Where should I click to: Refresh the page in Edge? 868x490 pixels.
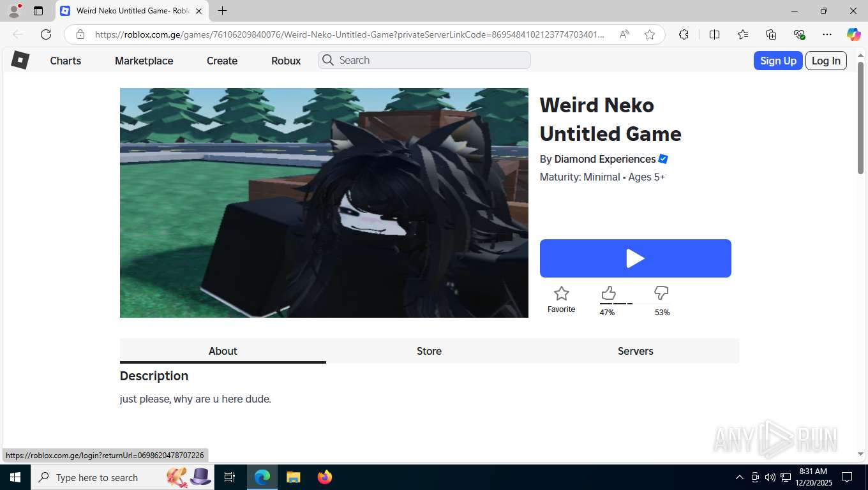point(46,34)
